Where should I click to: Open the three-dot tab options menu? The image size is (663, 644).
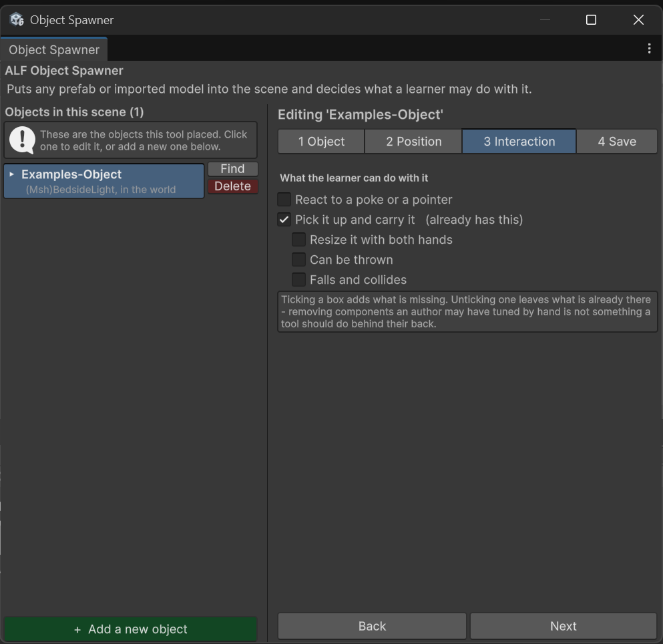(x=649, y=49)
